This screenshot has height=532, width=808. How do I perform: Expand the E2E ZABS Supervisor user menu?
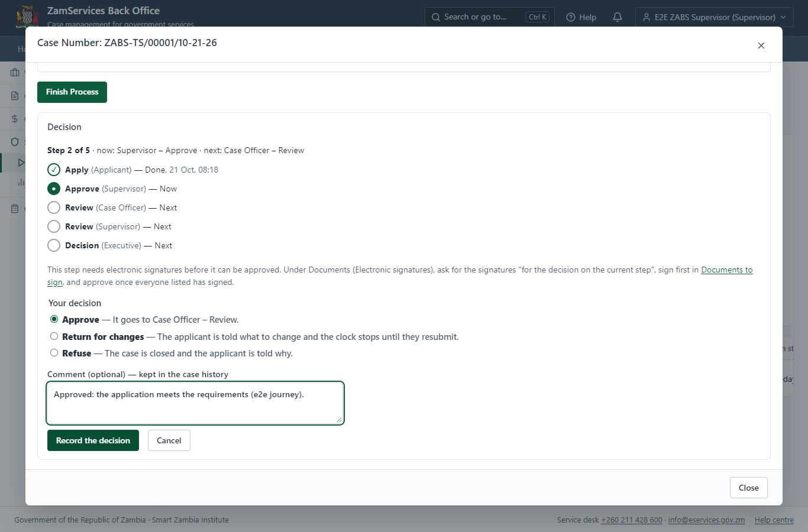pos(715,17)
